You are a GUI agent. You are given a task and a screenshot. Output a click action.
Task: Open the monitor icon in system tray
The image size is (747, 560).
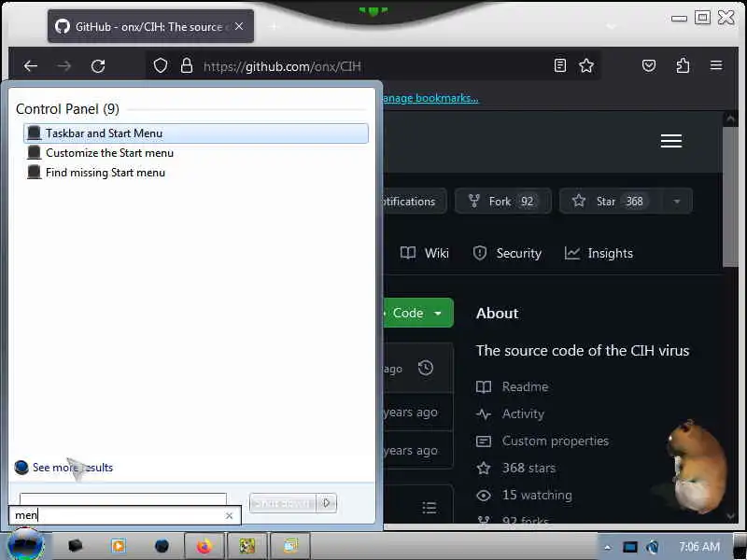pyautogui.click(x=629, y=547)
